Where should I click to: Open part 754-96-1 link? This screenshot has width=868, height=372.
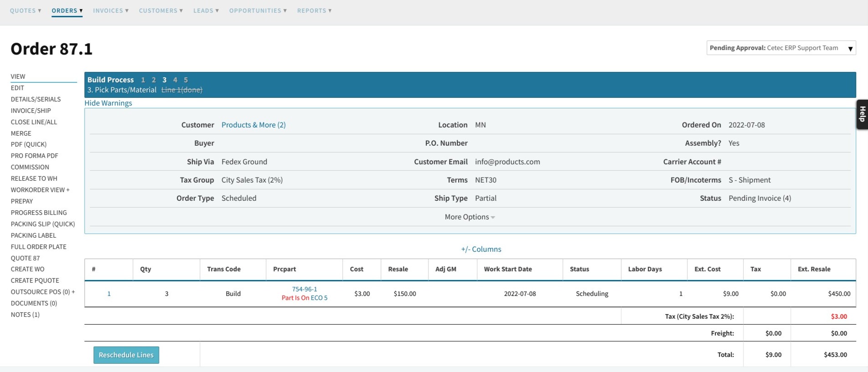point(305,289)
